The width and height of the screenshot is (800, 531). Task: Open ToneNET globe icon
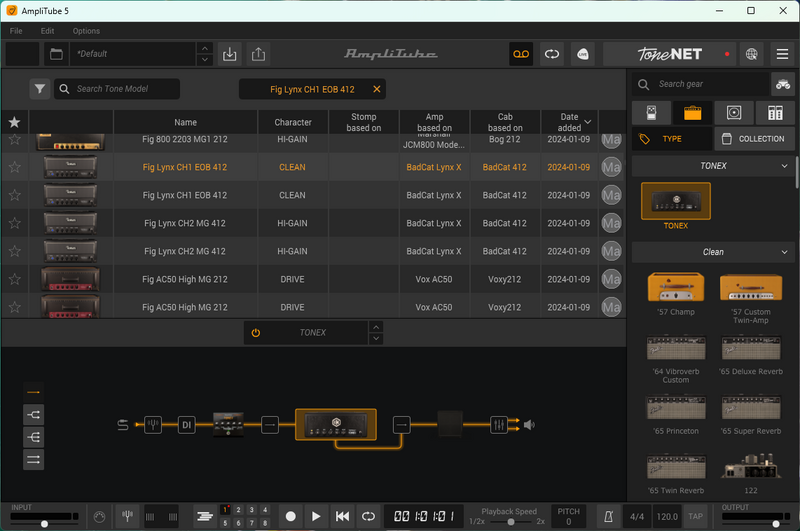point(752,54)
